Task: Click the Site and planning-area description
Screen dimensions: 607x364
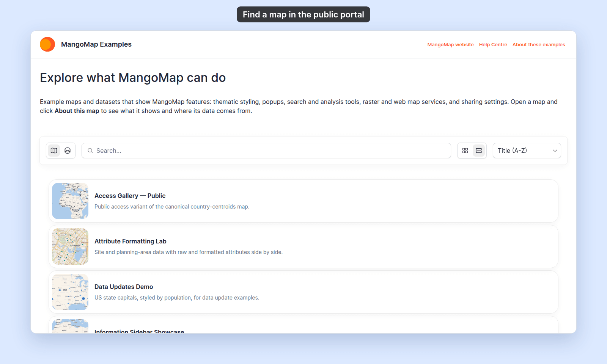Action: coord(189,252)
